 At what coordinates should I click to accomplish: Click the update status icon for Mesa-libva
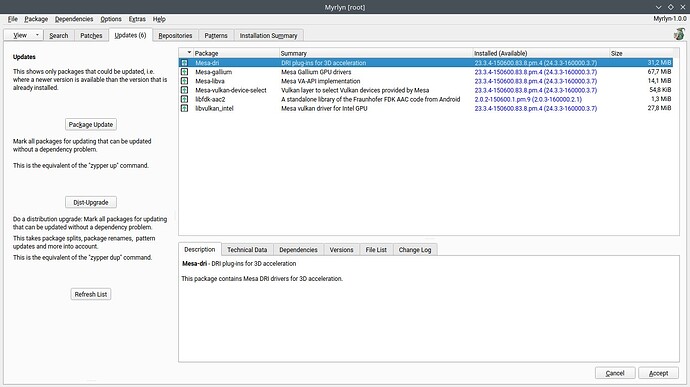point(185,81)
